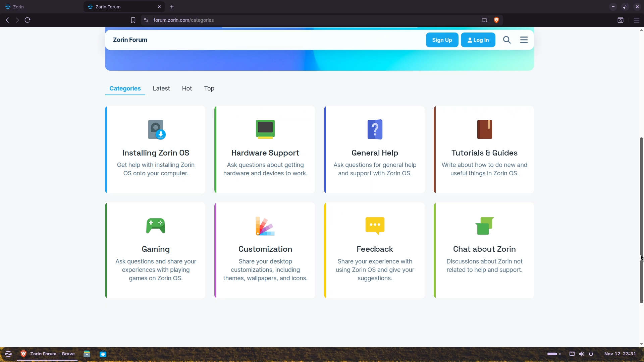Open the forum search
This screenshot has width=644, height=362.
point(507,40)
